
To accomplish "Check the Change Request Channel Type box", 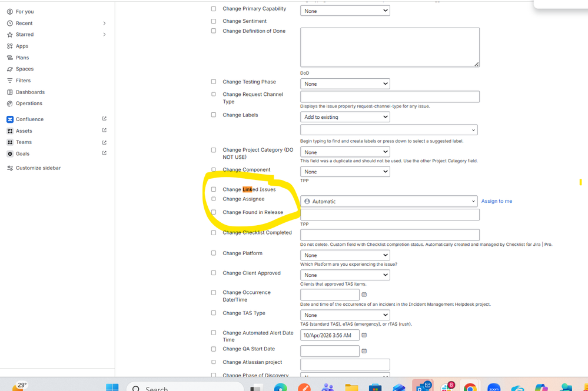I will 214,95.
